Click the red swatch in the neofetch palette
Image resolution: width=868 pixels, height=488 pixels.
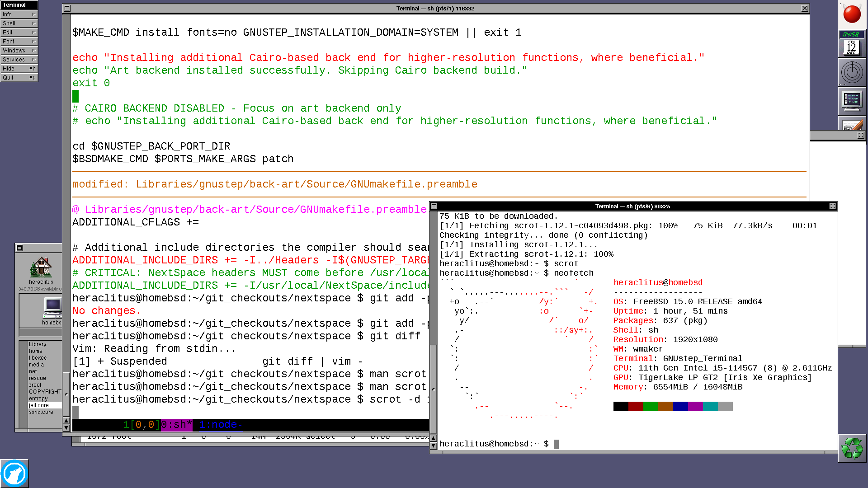pos(635,406)
